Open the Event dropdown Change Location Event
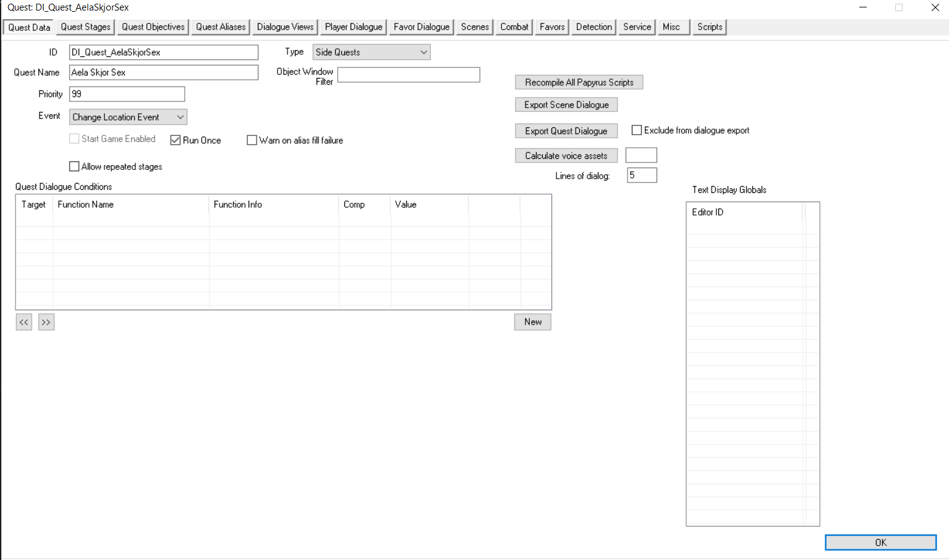This screenshot has width=949, height=560. tap(128, 117)
